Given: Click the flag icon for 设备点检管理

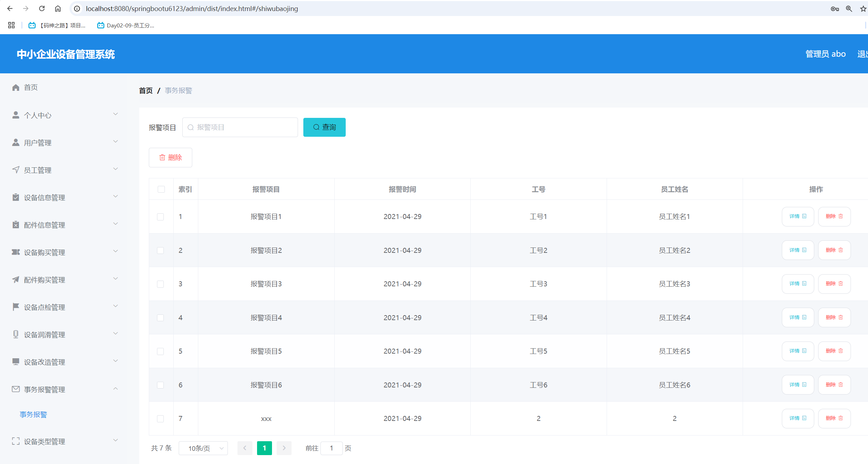Looking at the screenshot, I should tap(16, 307).
